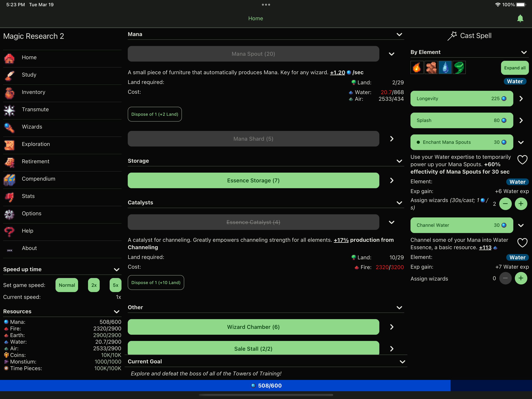Click the Inventory pot icon
The width and height of the screenshot is (532, 399).
click(9, 93)
